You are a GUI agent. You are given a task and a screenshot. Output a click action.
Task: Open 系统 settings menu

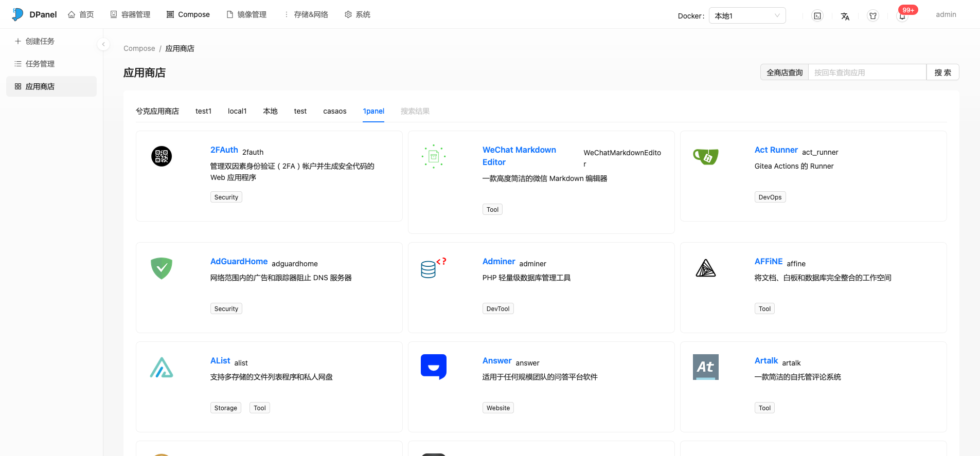point(358,14)
